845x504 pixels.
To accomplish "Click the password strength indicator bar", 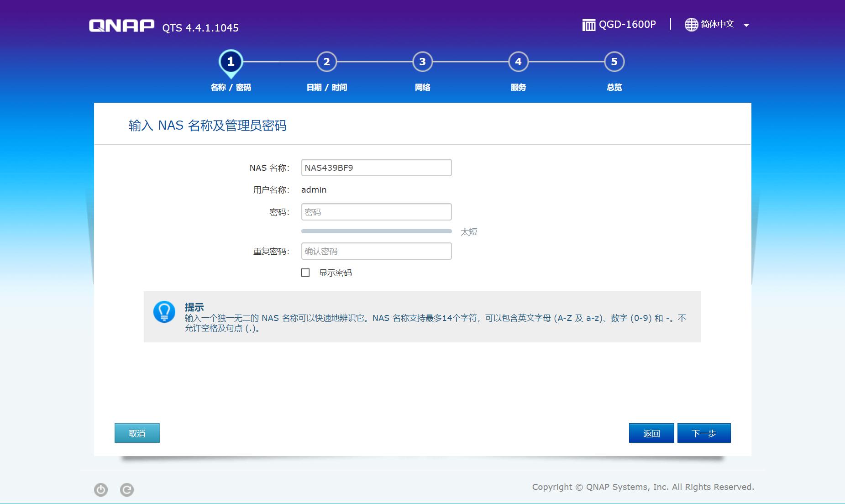I will pos(377,231).
